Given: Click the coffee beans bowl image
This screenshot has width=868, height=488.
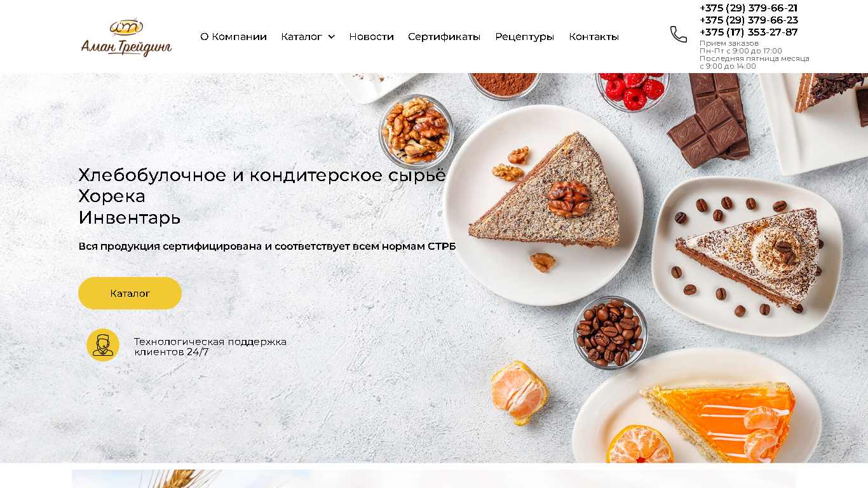Looking at the screenshot, I should (610, 332).
